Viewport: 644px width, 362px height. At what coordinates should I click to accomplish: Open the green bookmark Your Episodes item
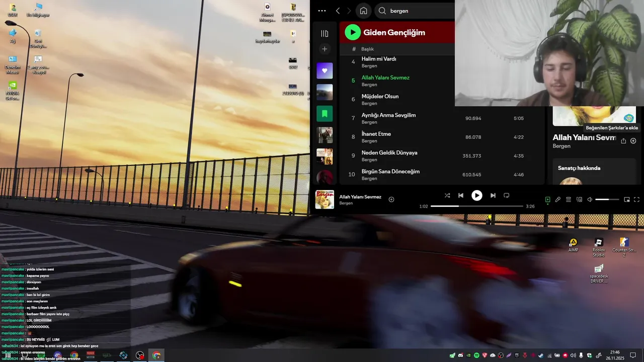pos(325,114)
